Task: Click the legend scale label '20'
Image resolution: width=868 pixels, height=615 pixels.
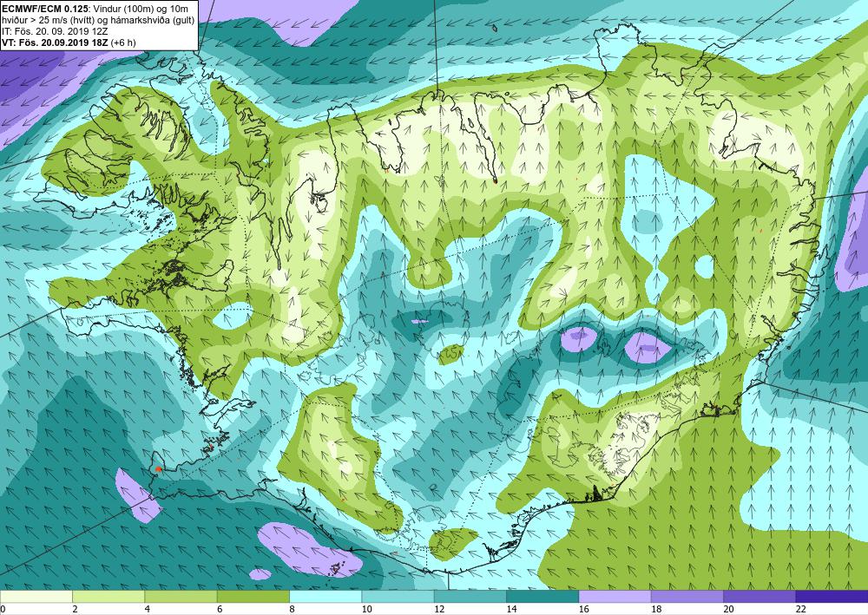Action: (x=728, y=609)
